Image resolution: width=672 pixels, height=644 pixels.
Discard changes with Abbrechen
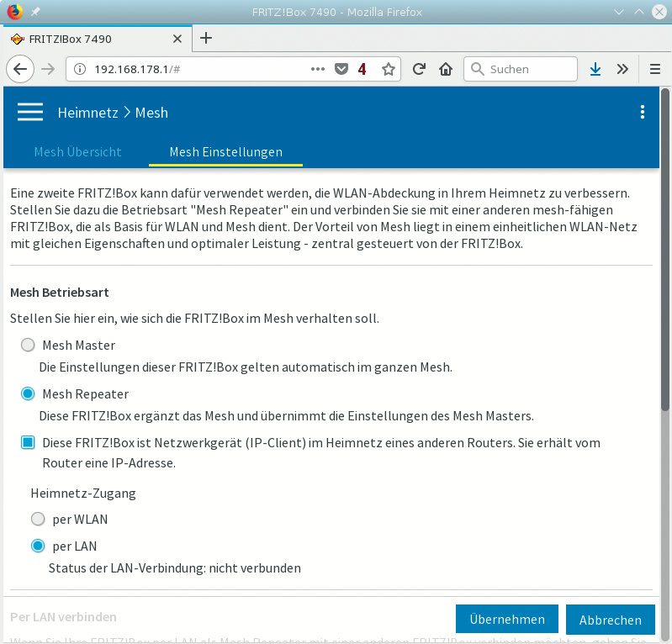(611, 620)
